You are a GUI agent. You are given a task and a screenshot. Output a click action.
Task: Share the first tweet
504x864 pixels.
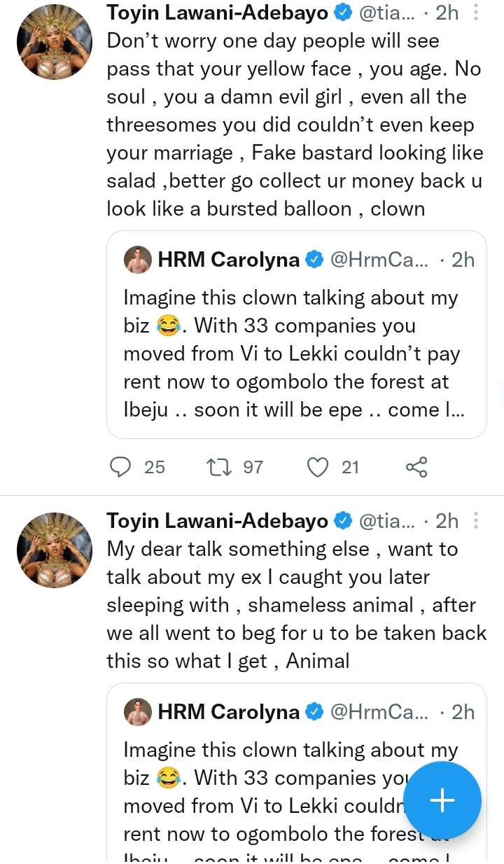coord(416,466)
